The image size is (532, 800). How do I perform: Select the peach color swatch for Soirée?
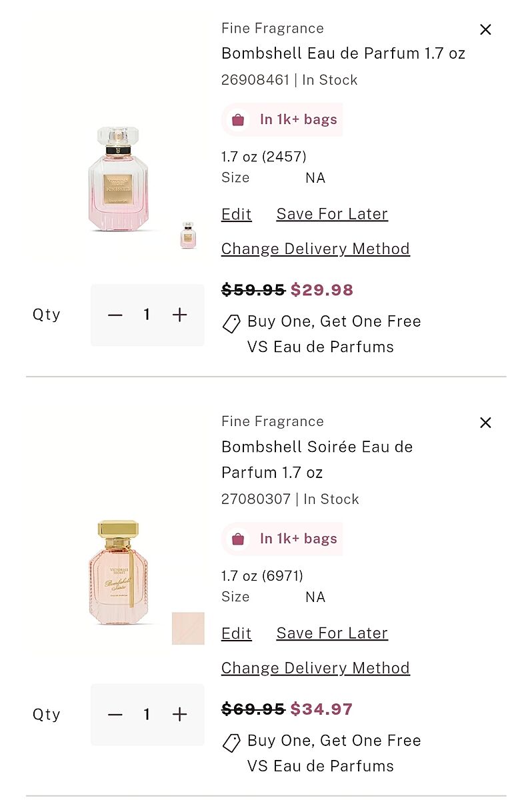coord(188,628)
